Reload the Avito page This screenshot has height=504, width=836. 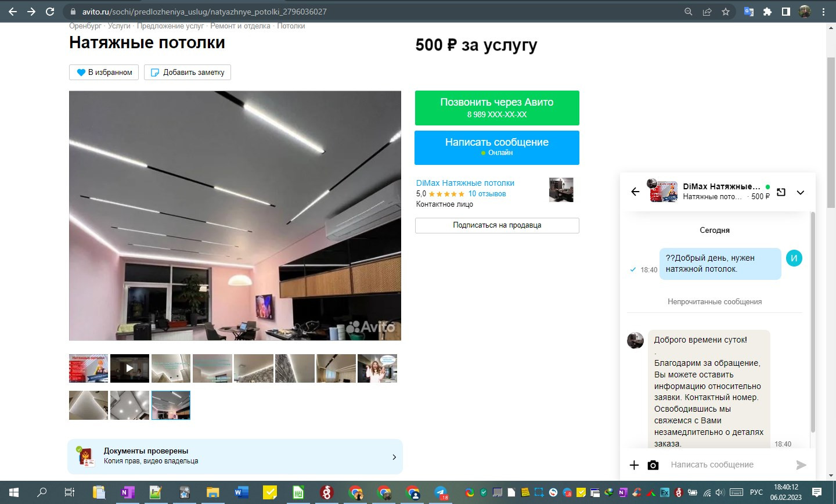coord(50,12)
